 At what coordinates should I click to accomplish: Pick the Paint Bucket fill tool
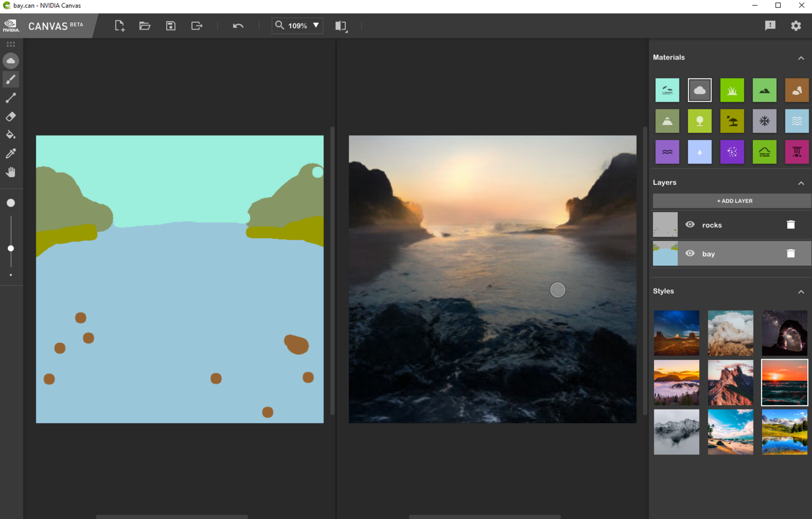pyautogui.click(x=11, y=135)
